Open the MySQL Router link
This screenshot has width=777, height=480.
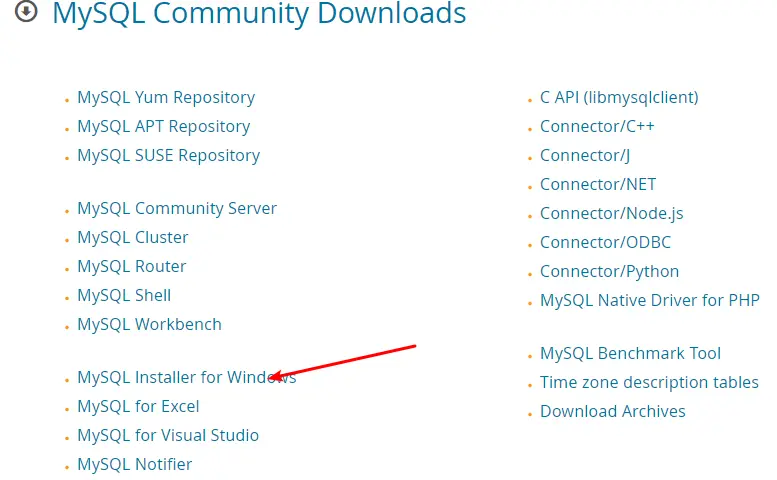coord(132,266)
